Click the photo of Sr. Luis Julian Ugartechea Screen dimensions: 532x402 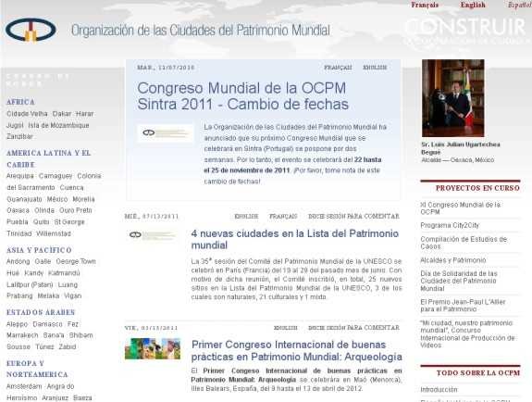click(x=453, y=98)
